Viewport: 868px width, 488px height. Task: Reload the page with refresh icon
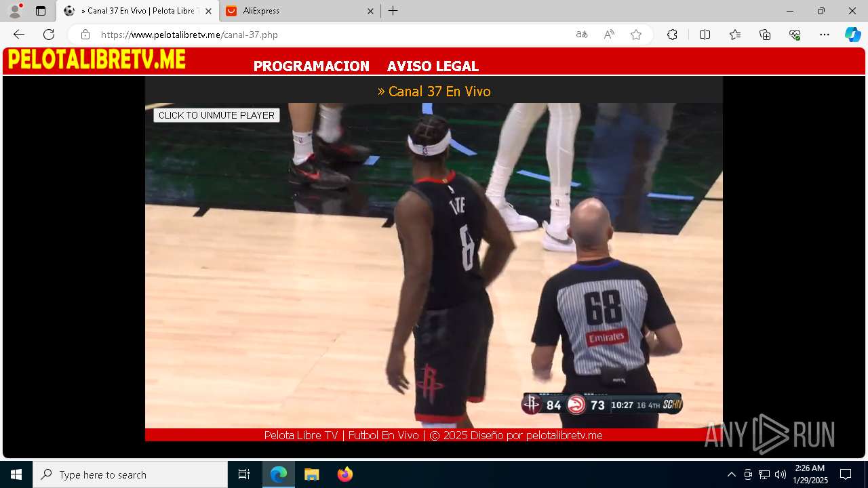click(x=49, y=35)
